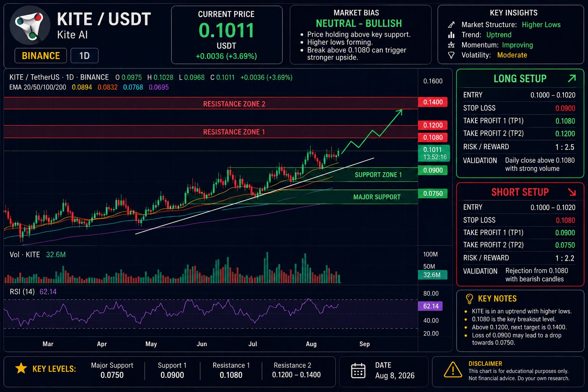This screenshot has height=392, width=588.
Task: Click the "Jun" month on the time axis
Action: pos(202,344)
